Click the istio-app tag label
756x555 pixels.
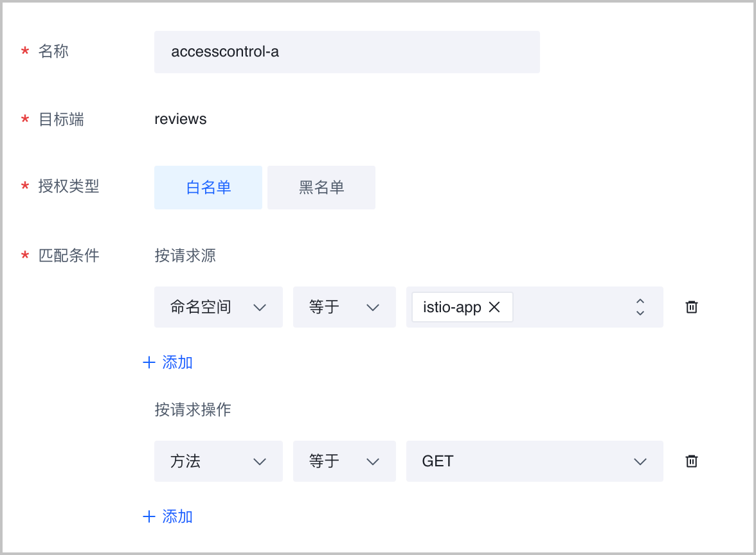tap(452, 307)
